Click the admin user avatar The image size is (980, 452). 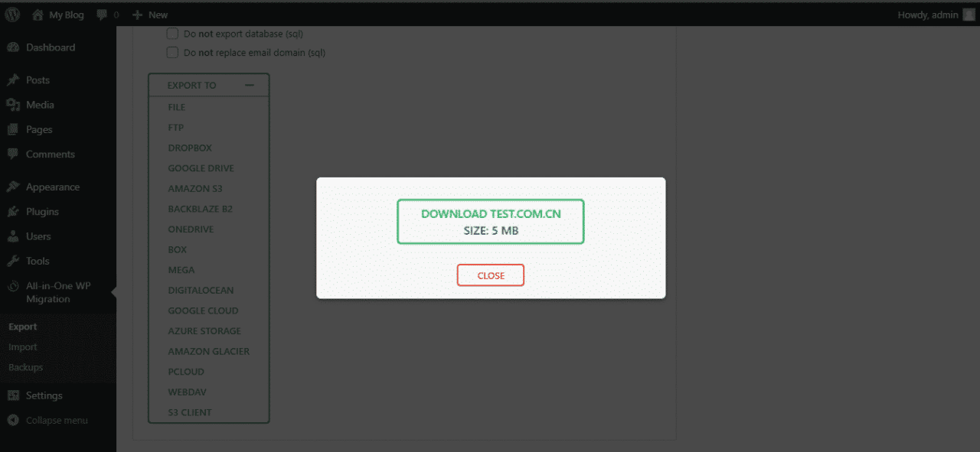(x=969, y=15)
